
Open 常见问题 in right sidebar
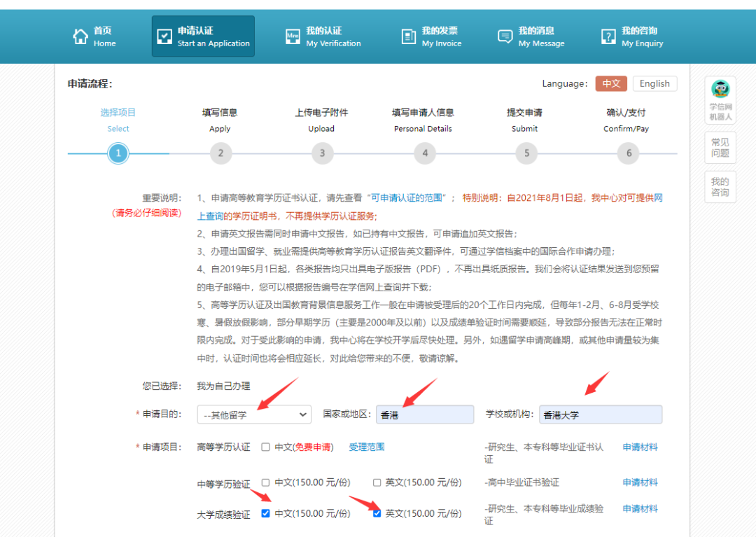(x=720, y=148)
